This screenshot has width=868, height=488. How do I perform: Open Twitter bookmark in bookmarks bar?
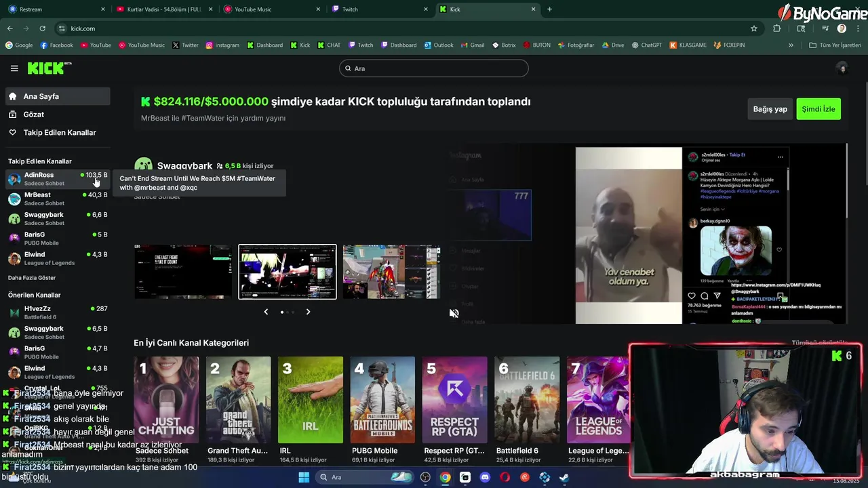[185, 45]
